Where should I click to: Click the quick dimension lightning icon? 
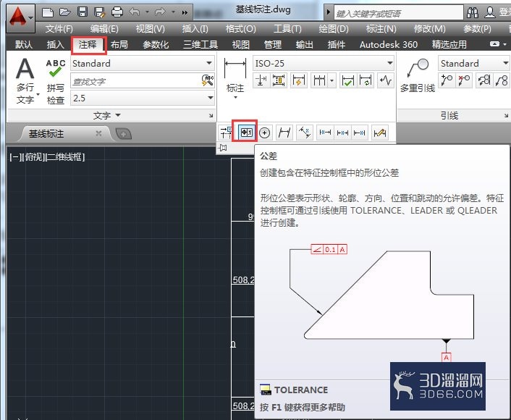(x=299, y=80)
